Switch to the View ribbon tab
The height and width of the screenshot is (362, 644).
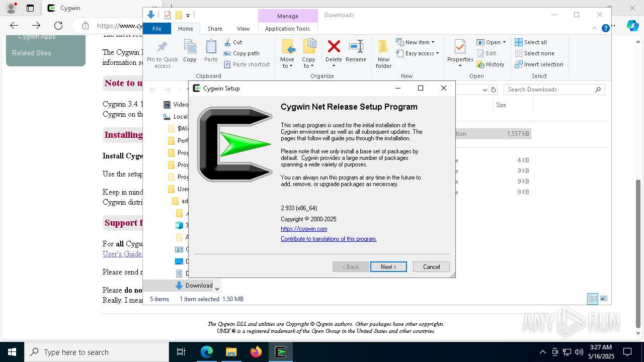(243, 29)
